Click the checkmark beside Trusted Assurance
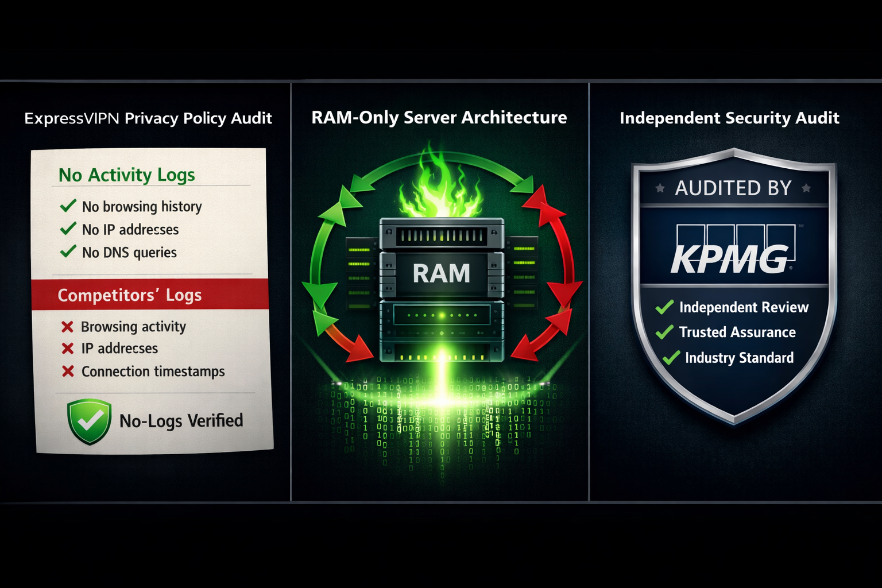The height and width of the screenshot is (588, 882). point(664,332)
